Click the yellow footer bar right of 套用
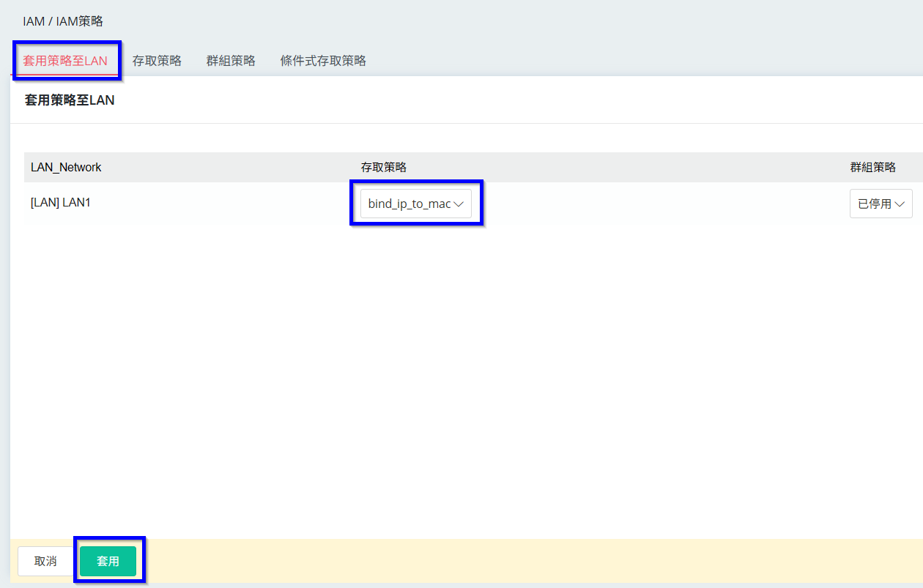The image size is (923, 588). pyautogui.click(x=513, y=561)
